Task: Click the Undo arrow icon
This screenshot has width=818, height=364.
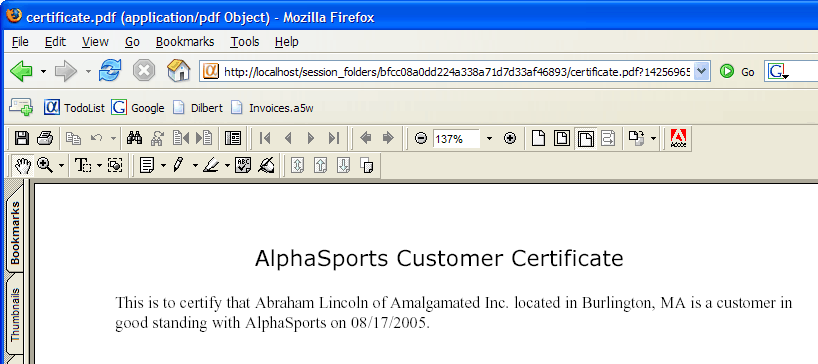Action: [97, 138]
